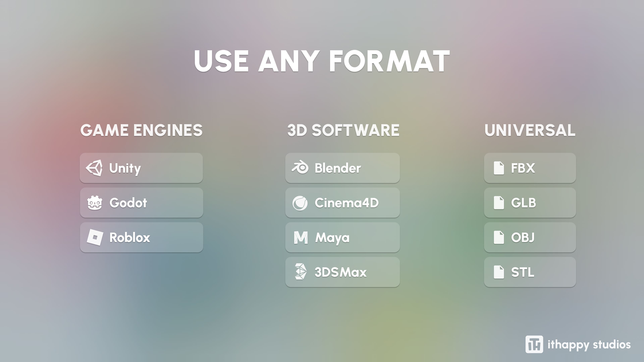This screenshot has width=644, height=362.
Task: Click the Godot robot head icon
Action: [95, 203]
